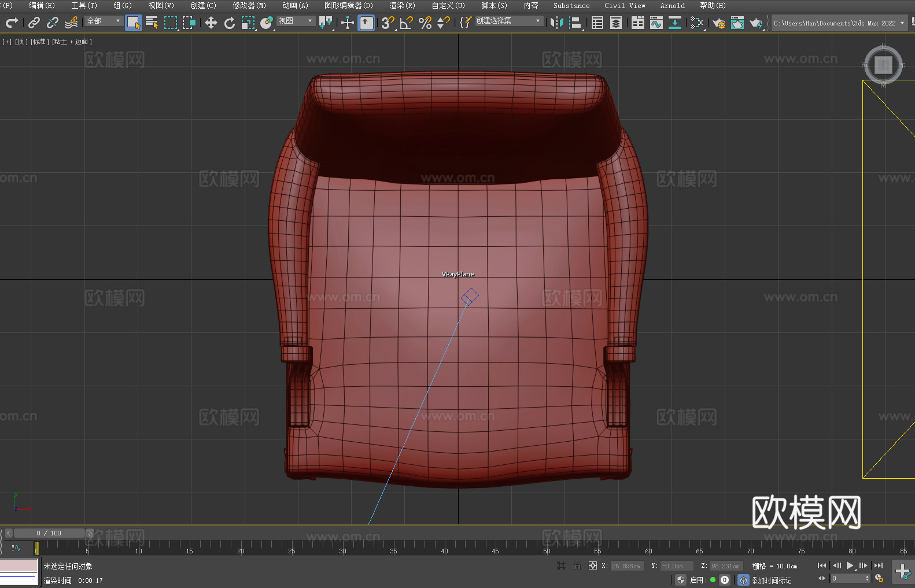Open Scene Explorer toggle icon

point(597,23)
